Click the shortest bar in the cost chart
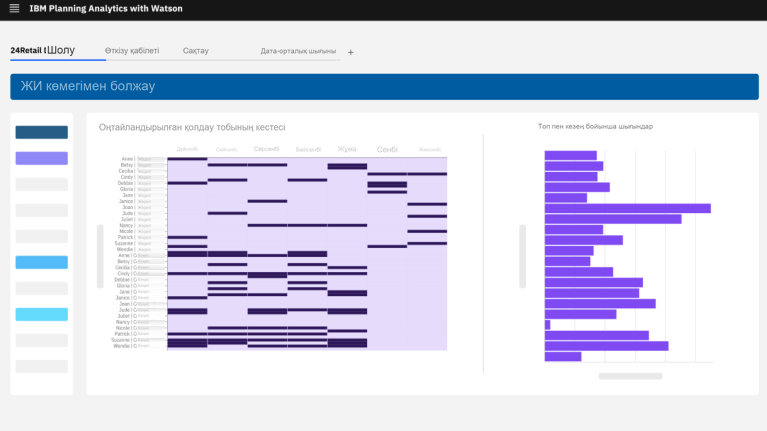 pos(547,325)
